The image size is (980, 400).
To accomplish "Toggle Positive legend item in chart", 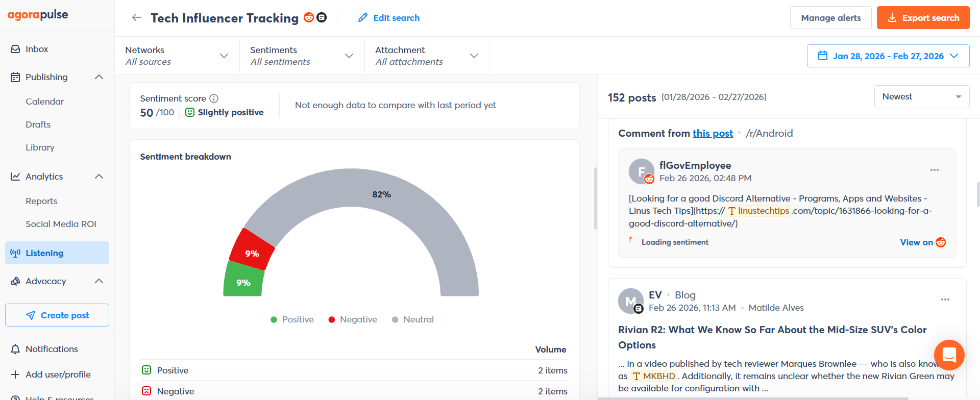I will pyautogui.click(x=292, y=319).
